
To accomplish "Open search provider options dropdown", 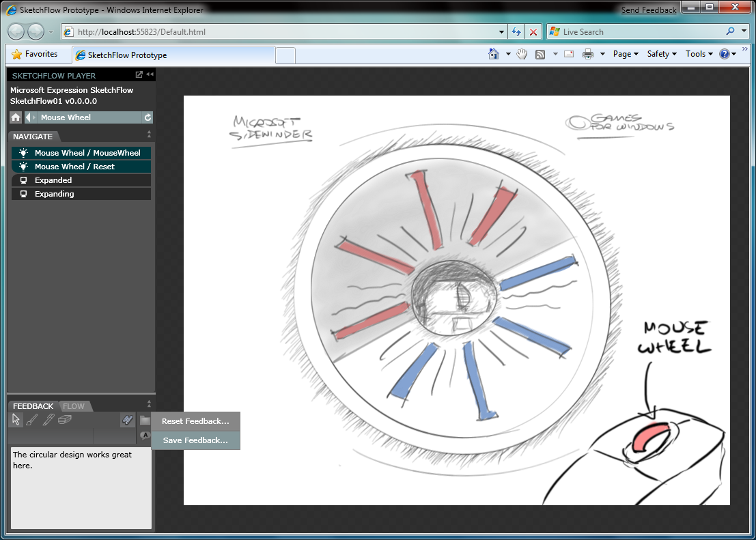I will [x=744, y=31].
